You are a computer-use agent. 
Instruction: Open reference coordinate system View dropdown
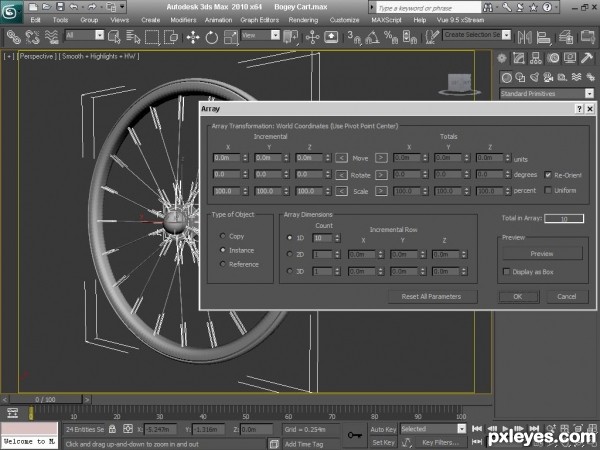click(x=276, y=35)
